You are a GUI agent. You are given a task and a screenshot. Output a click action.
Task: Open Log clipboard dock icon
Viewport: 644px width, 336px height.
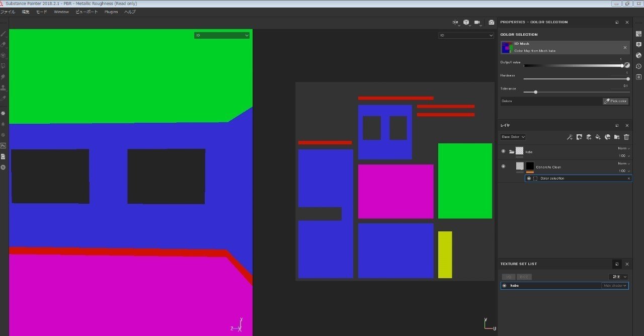click(638, 77)
